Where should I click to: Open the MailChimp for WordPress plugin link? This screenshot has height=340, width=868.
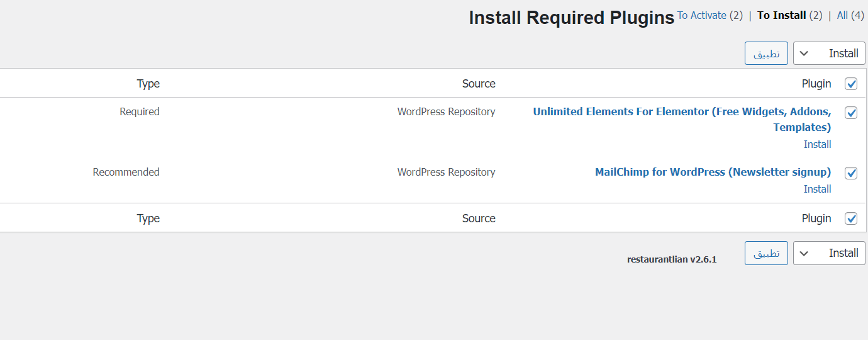pos(713,172)
